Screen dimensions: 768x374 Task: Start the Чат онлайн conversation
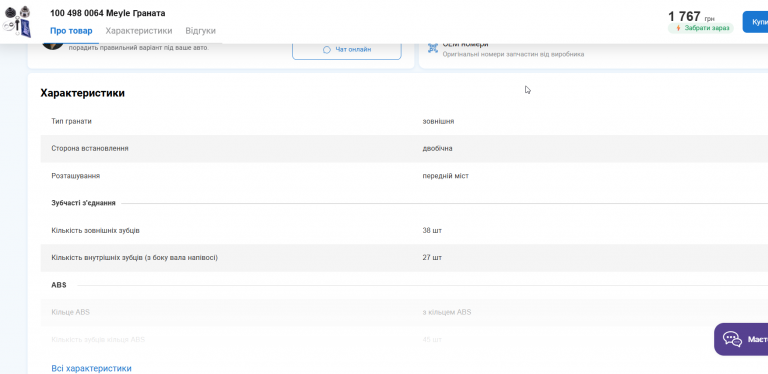click(x=347, y=50)
